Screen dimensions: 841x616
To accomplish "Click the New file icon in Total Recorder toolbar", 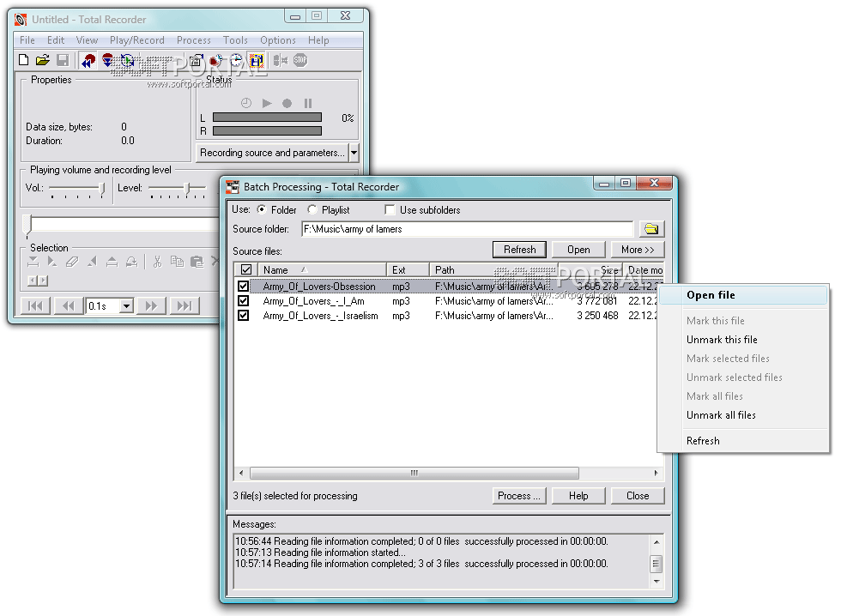I will (24, 60).
